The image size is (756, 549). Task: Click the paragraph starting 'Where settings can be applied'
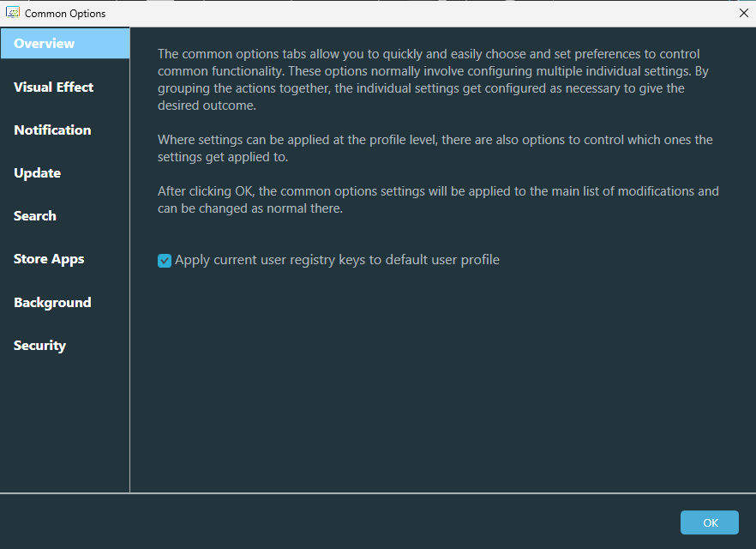pos(435,148)
